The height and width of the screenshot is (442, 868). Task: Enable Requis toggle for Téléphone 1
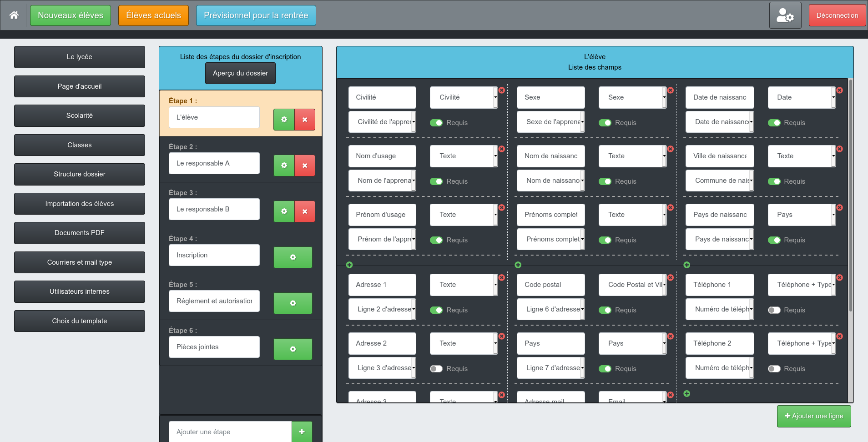click(774, 310)
